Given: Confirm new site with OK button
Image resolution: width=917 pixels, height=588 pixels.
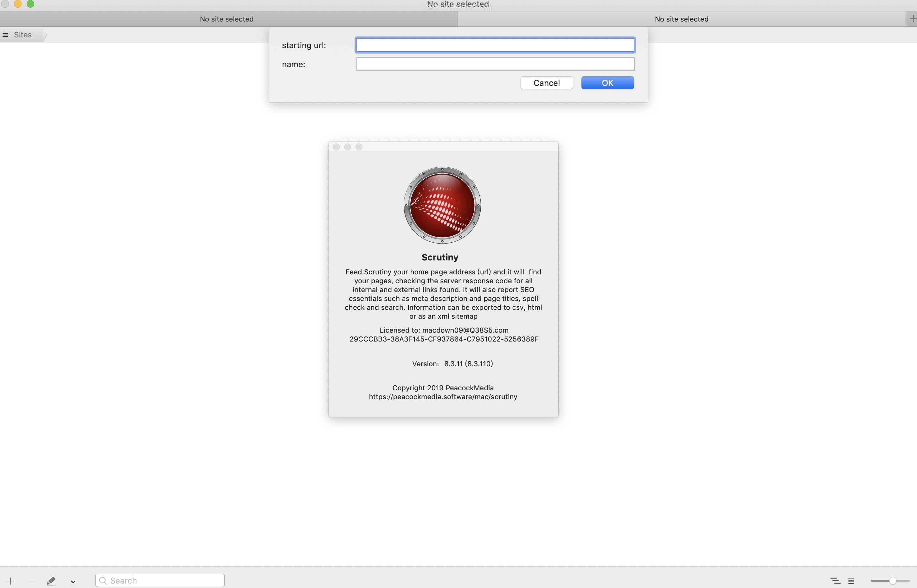Looking at the screenshot, I should [607, 83].
